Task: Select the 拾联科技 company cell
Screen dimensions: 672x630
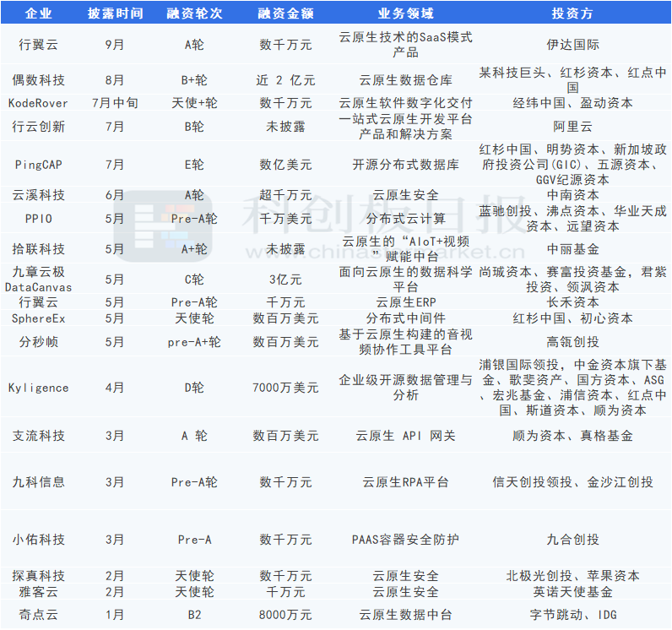Action: click(39, 249)
